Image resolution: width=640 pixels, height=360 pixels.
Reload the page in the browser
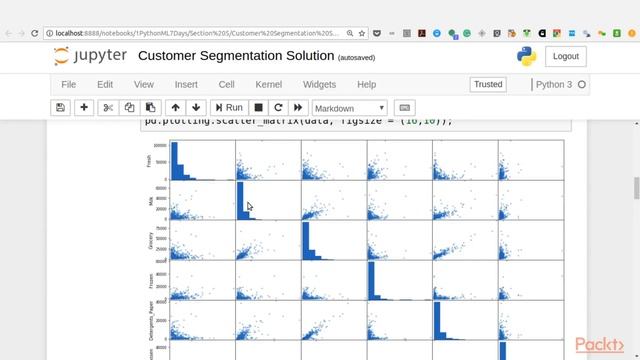click(35, 33)
